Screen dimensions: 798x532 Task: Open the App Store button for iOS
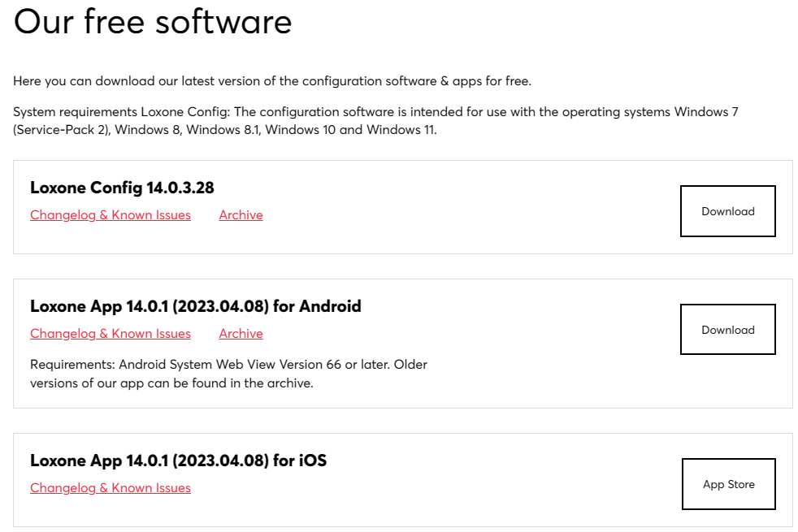[729, 484]
